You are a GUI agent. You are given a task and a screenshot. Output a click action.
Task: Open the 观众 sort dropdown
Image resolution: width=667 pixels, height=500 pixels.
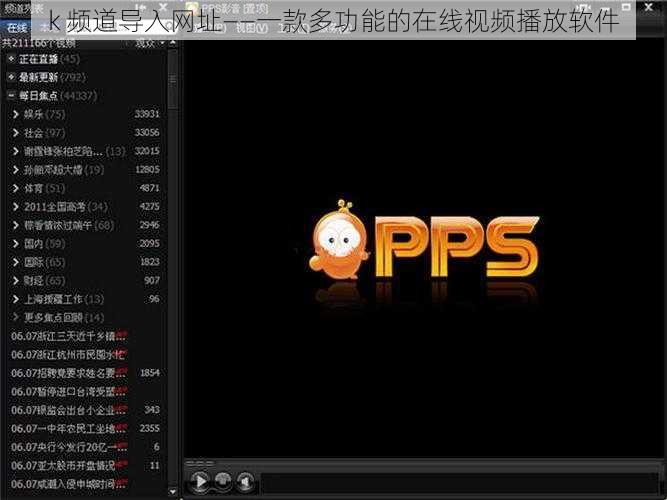pos(150,43)
